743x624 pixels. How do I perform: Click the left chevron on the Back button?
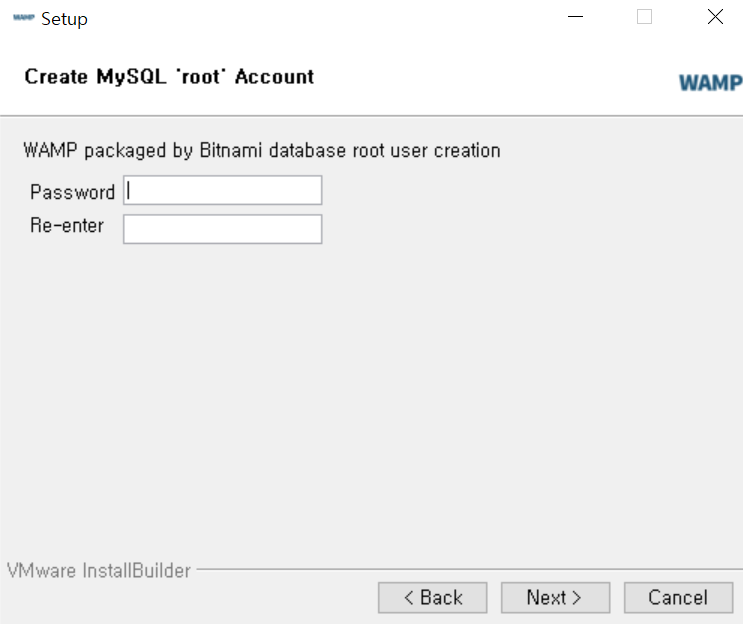point(409,598)
